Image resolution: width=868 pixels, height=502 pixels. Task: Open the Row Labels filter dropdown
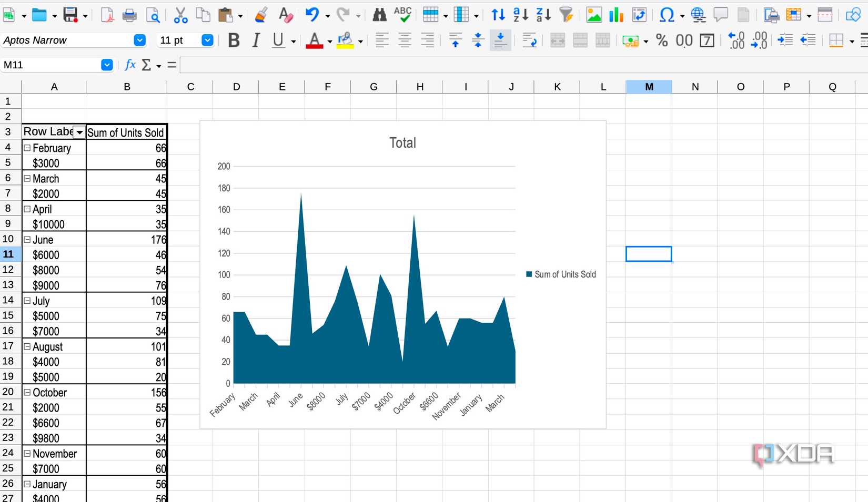(79, 132)
